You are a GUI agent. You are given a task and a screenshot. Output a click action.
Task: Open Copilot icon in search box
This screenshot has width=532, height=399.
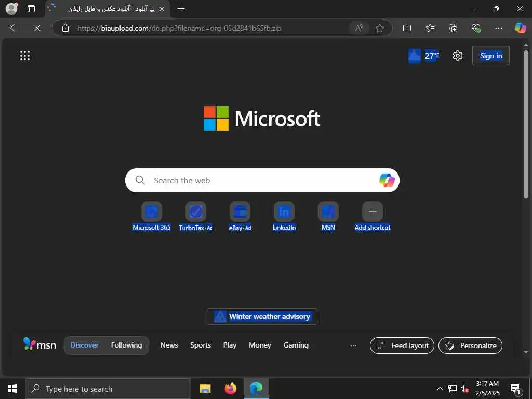coord(387,180)
